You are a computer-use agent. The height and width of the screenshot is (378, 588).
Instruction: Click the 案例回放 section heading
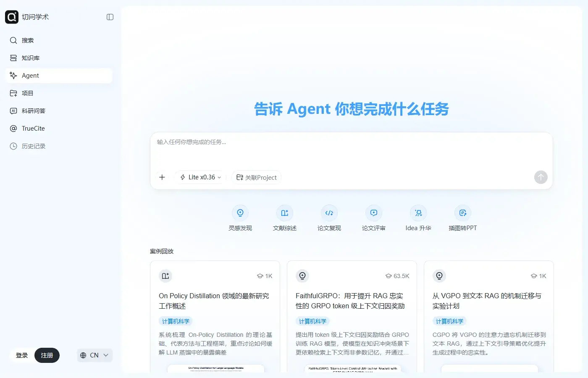click(x=162, y=251)
